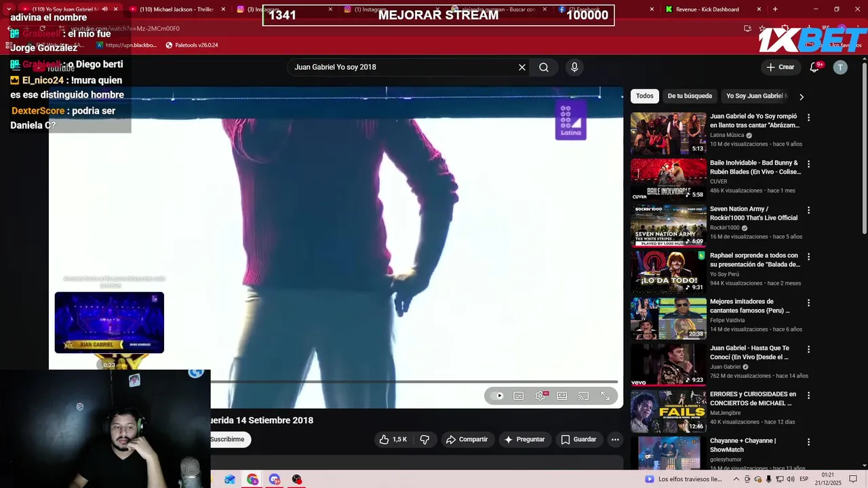This screenshot has width=868, height=488.
Task: Open options for ERRORES y CURIOSIDADES video
Action: pos(808,395)
